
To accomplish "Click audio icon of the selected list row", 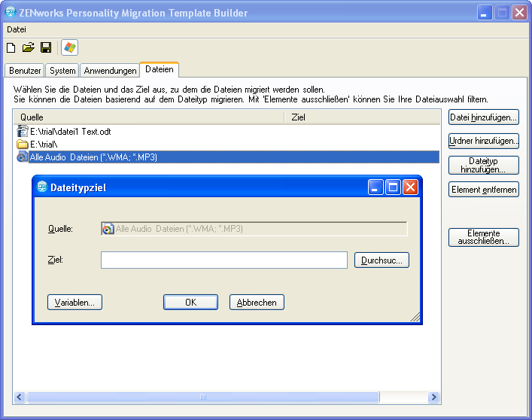I will (23, 157).
